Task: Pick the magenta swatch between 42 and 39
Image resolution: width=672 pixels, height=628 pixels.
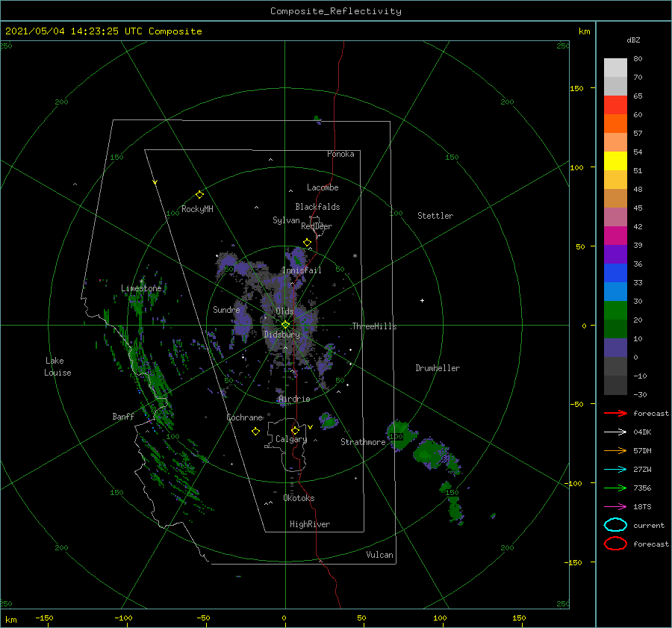Action: 615,236
